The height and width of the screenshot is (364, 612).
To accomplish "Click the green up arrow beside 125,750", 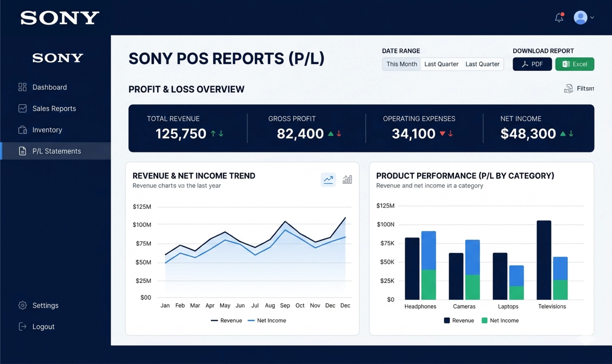I will click(213, 133).
